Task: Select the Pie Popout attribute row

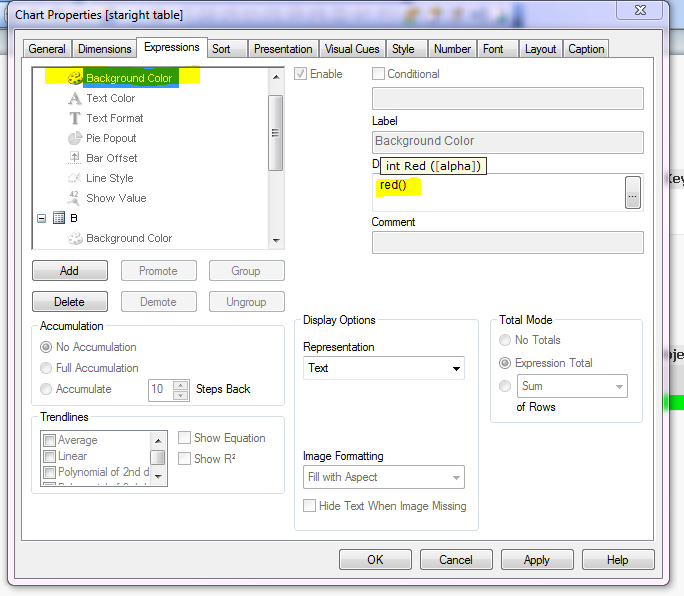Action: [111, 138]
